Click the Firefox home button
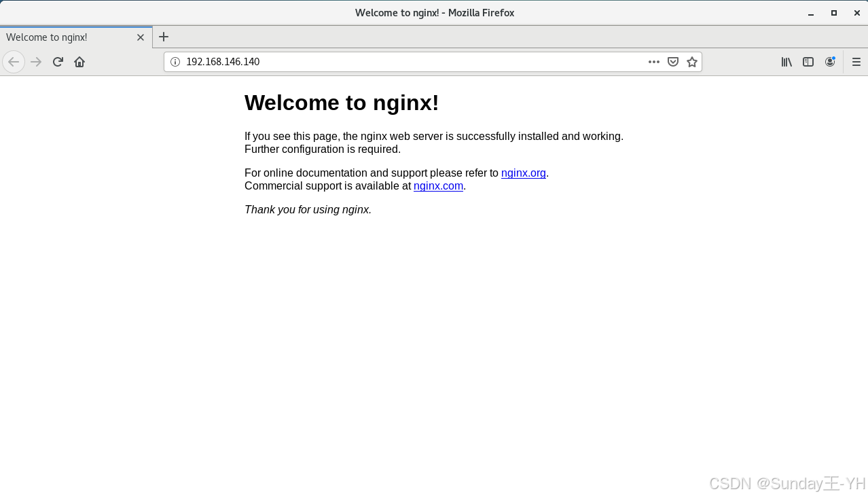868x498 pixels. tap(79, 62)
